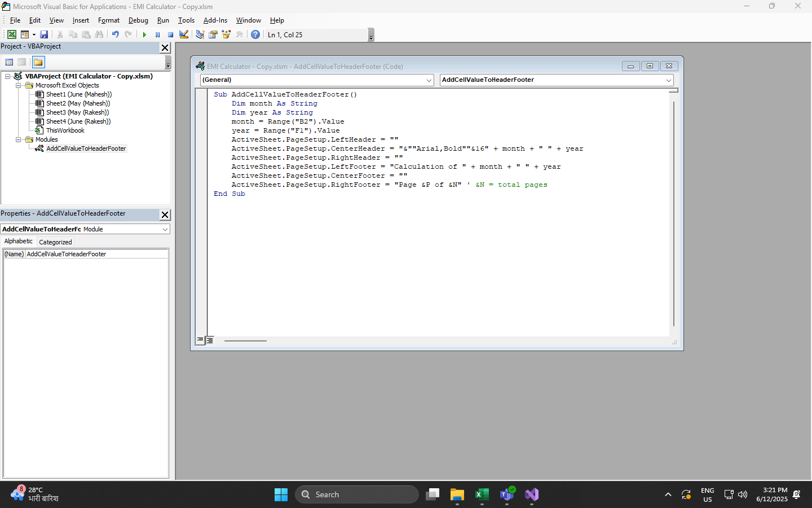Click the Reset stop icon
Screen dimensions: 812x508
pyautogui.click(x=170, y=34)
